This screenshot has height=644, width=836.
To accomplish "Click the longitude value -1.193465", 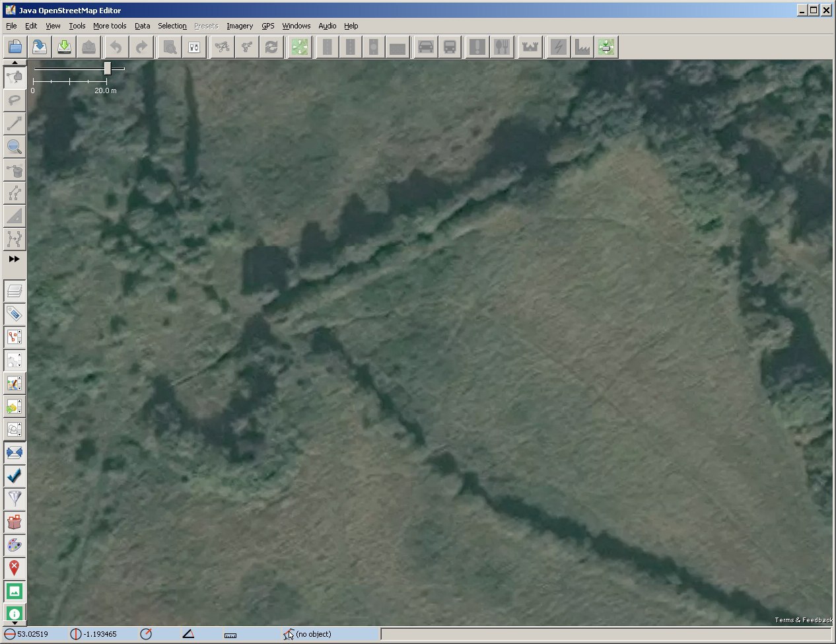I will pos(100,634).
